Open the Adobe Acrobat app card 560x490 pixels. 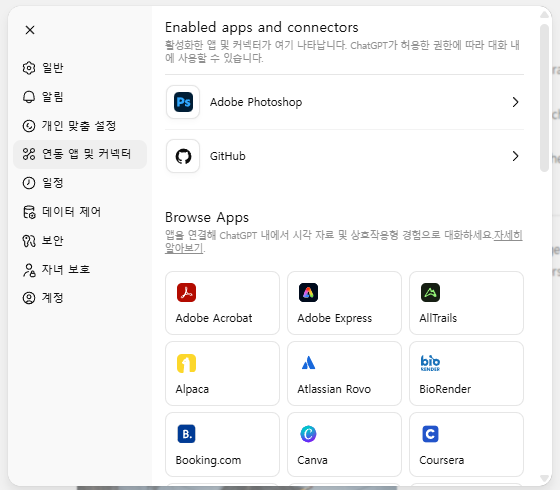coord(222,303)
